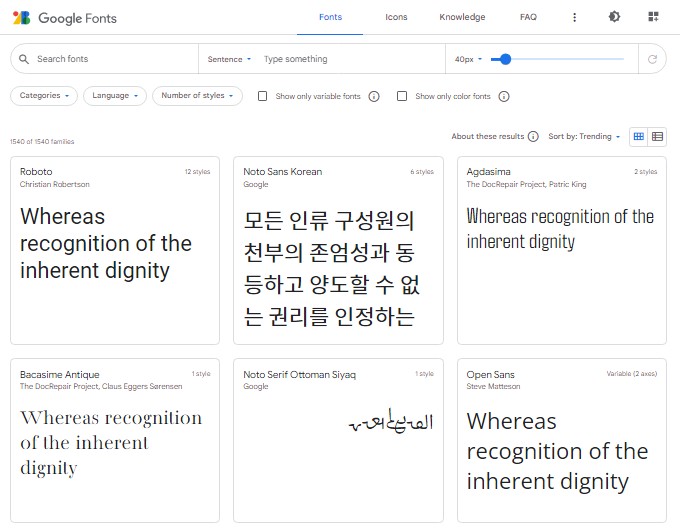Open info icon beside color fonts
Viewport: 680px width, 530px height.
(x=503, y=96)
